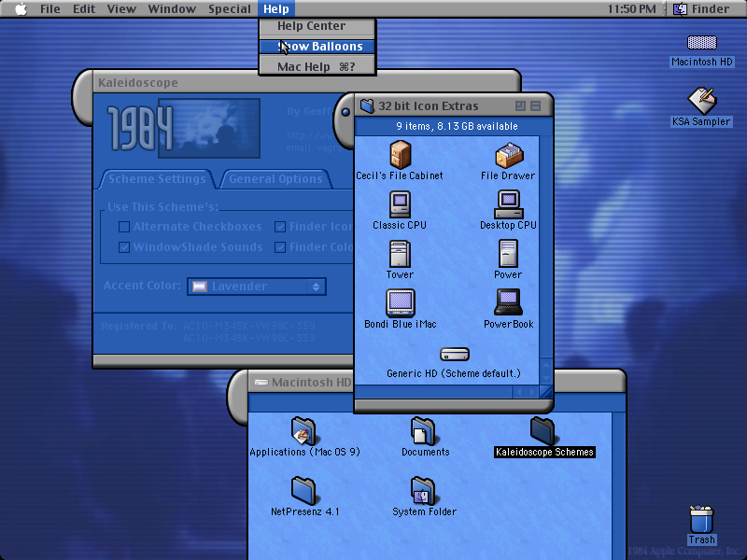
Task: Choose Show Balloons menu item
Action: tap(317, 46)
